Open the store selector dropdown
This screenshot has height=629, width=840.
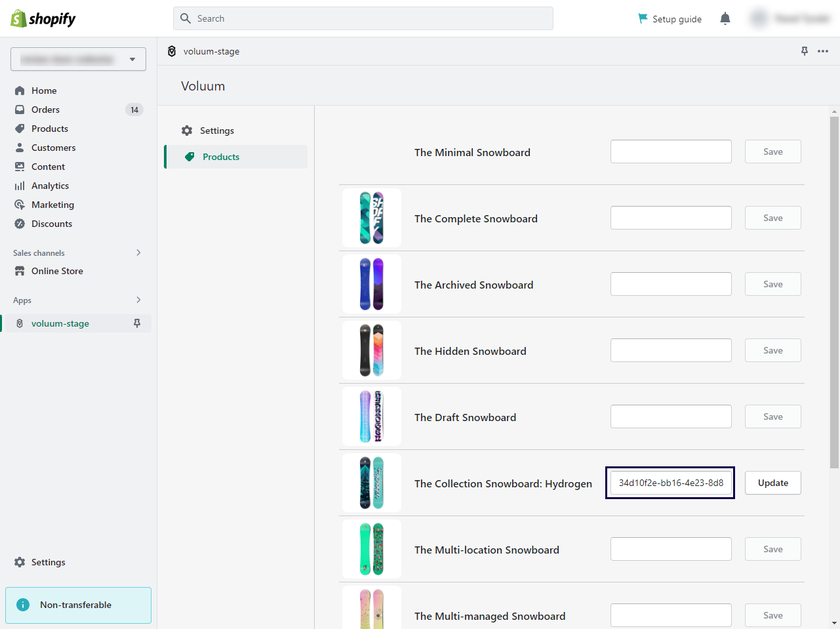[78, 59]
